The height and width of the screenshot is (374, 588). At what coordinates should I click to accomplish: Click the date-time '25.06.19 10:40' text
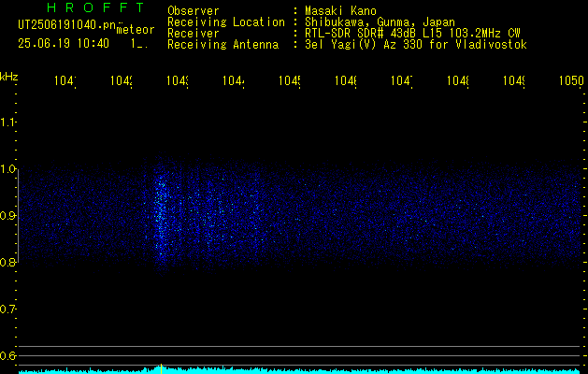[x=64, y=44]
